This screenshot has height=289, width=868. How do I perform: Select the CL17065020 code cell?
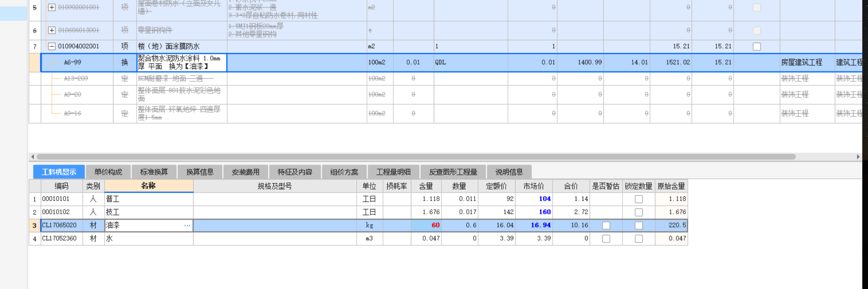62,226
